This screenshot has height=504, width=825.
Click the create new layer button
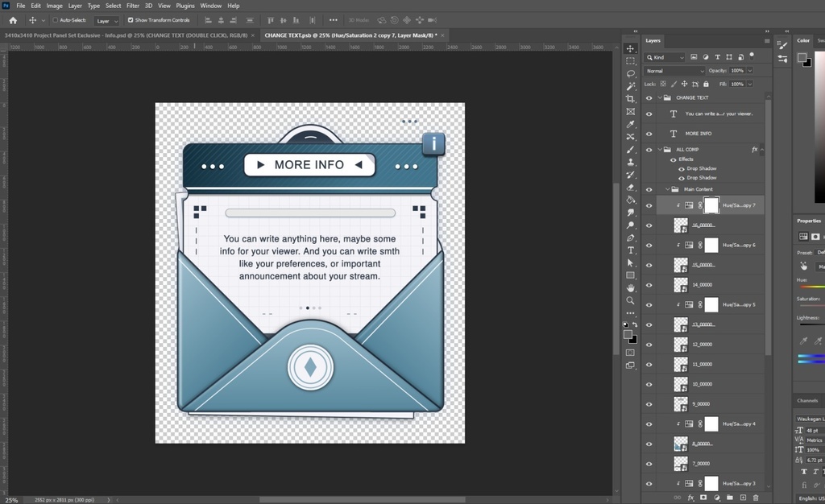click(743, 498)
